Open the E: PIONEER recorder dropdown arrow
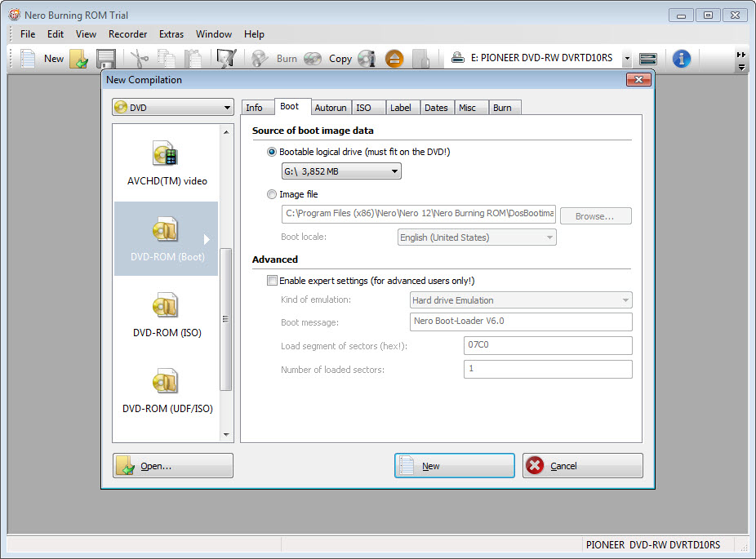The image size is (756, 559). click(627, 58)
